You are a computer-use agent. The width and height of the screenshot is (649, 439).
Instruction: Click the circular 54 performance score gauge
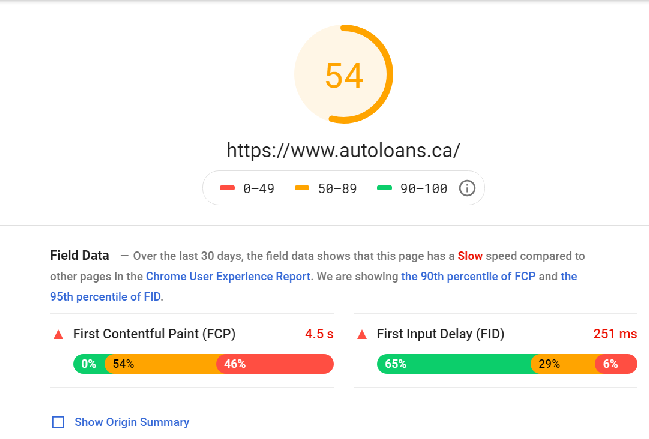(x=343, y=76)
